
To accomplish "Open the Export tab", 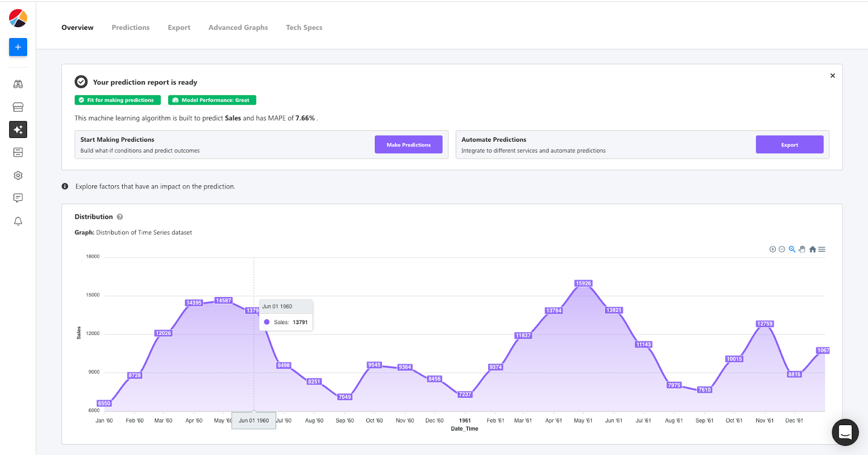I will (x=179, y=28).
